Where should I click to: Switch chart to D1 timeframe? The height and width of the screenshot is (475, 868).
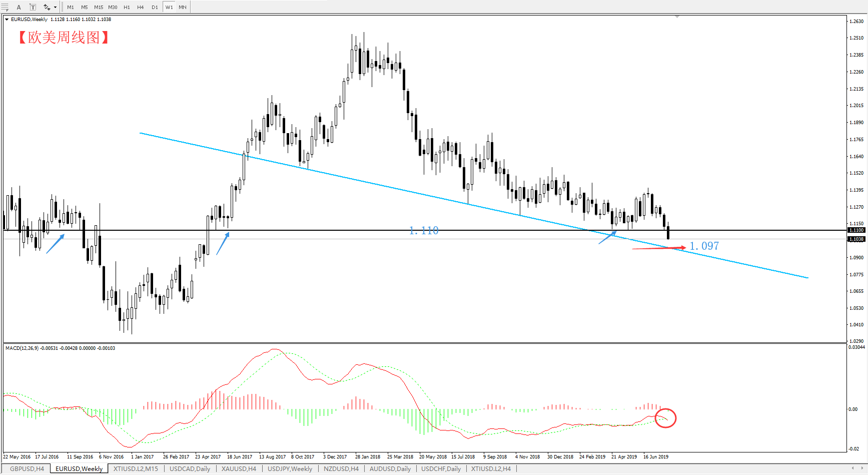(x=155, y=7)
